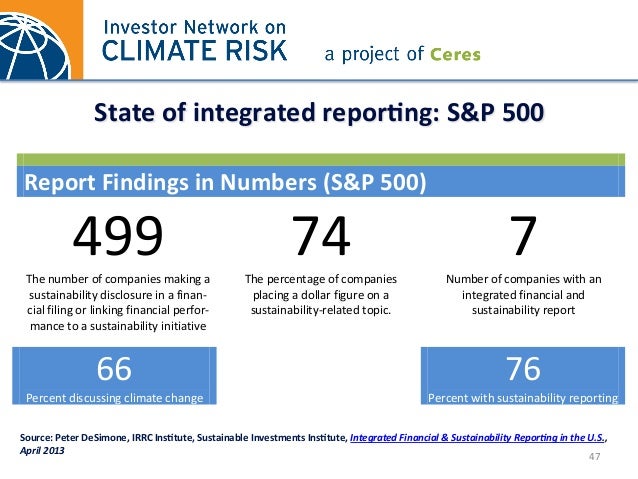Click the large 499 figure

(118, 236)
